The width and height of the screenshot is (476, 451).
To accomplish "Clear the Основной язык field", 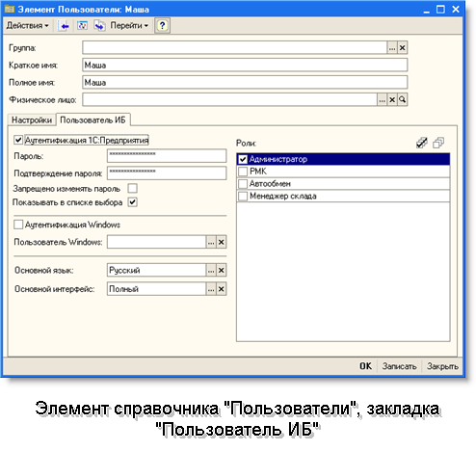I will pyautogui.click(x=221, y=271).
